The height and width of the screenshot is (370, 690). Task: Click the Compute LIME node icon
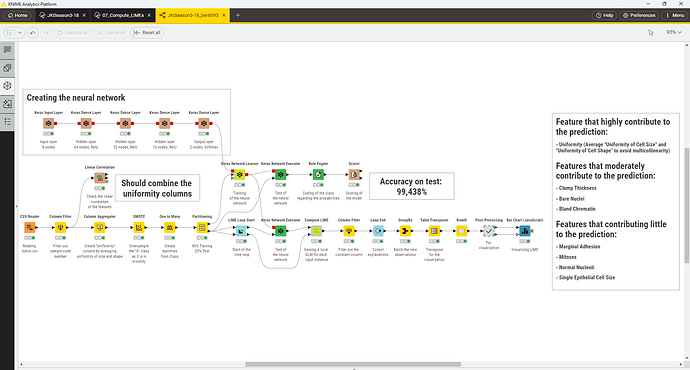tap(316, 231)
